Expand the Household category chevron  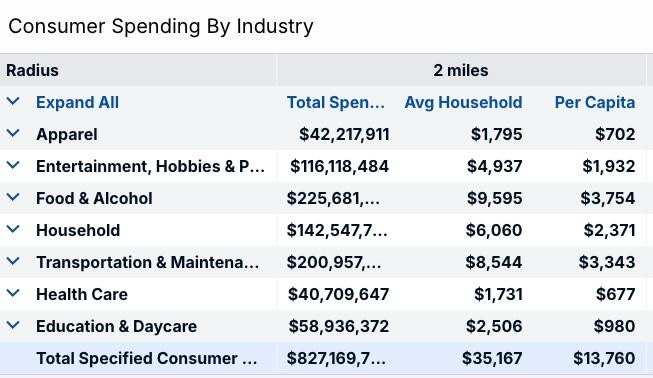click(x=13, y=229)
